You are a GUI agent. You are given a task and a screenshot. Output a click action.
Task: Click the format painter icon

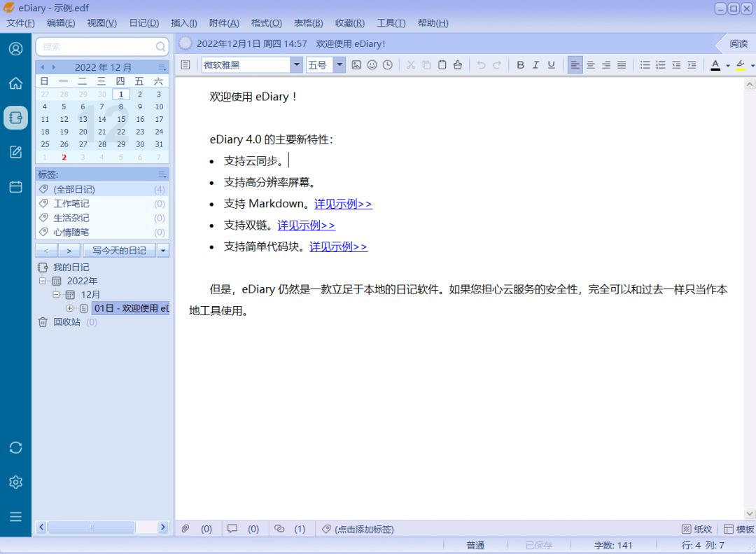pos(458,64)
